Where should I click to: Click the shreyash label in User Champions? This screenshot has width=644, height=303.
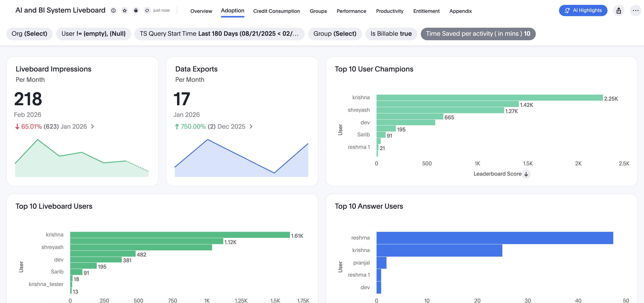coord(359,110)
